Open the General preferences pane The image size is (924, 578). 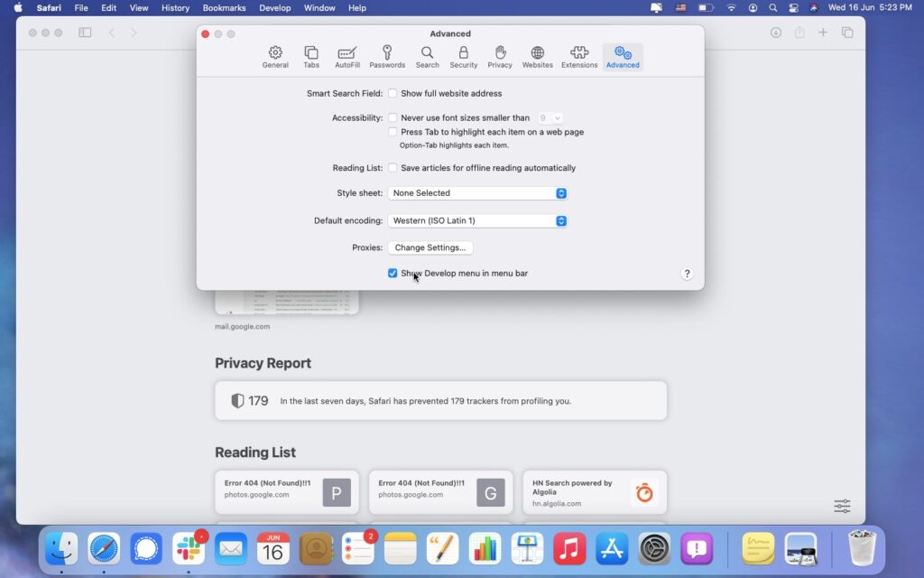pos(275,54)
